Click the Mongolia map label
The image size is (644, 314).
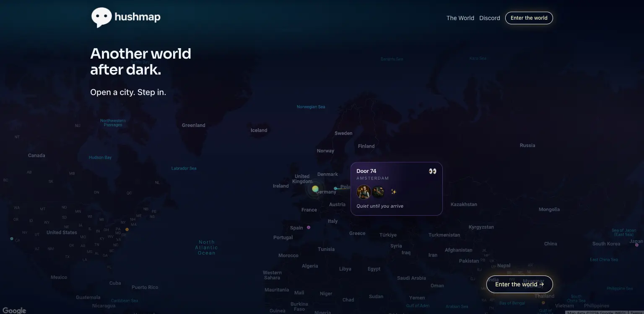click(549, 209)
